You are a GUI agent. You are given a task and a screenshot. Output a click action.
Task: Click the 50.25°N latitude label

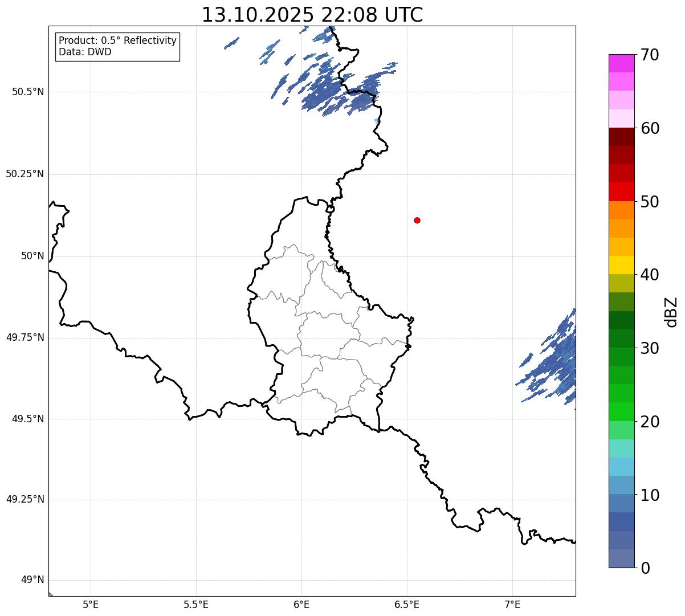[25, 174]
